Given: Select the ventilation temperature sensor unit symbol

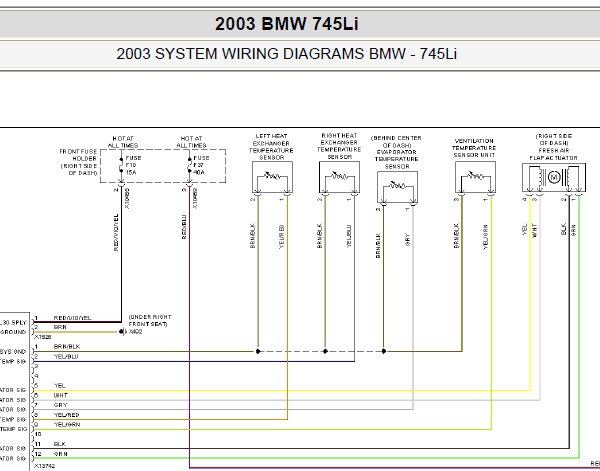Looking at the screenshot, I should [x=475, y=177].
